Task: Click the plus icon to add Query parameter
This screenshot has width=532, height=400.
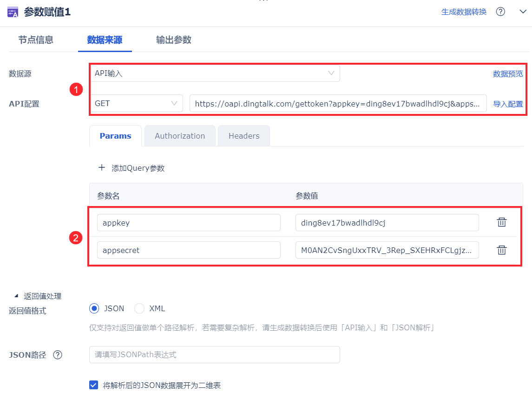Action: [x=101, y=167]
